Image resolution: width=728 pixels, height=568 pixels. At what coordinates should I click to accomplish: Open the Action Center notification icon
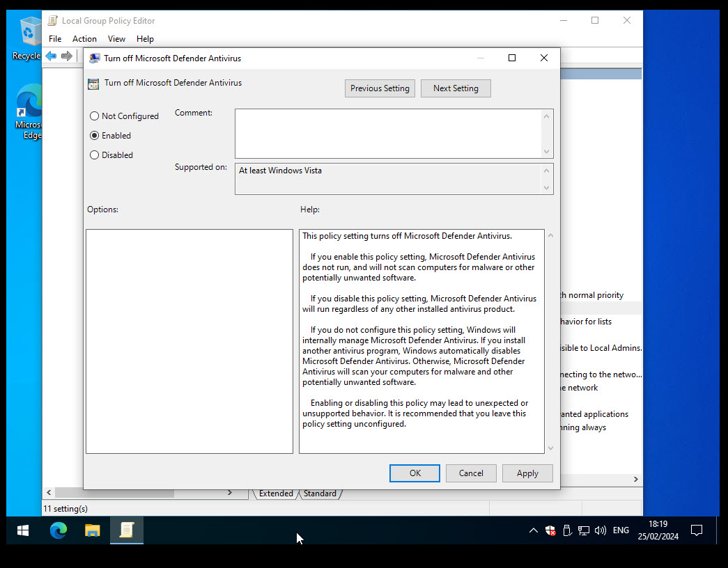[x=697, y=530]
